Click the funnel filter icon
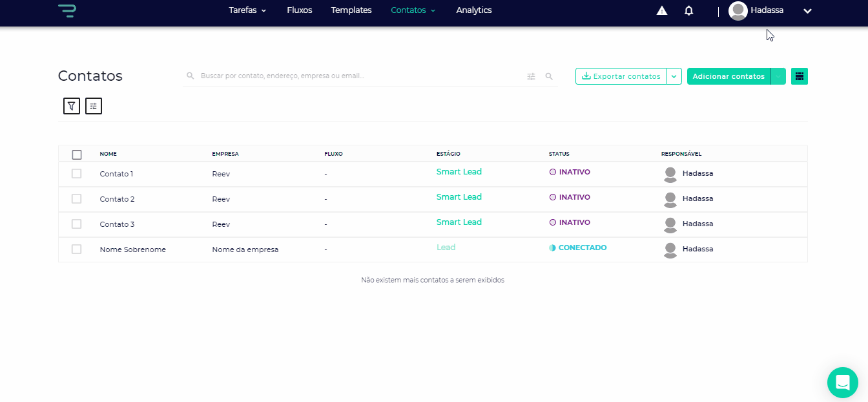868x402 pixels. (x=72, y=106)
